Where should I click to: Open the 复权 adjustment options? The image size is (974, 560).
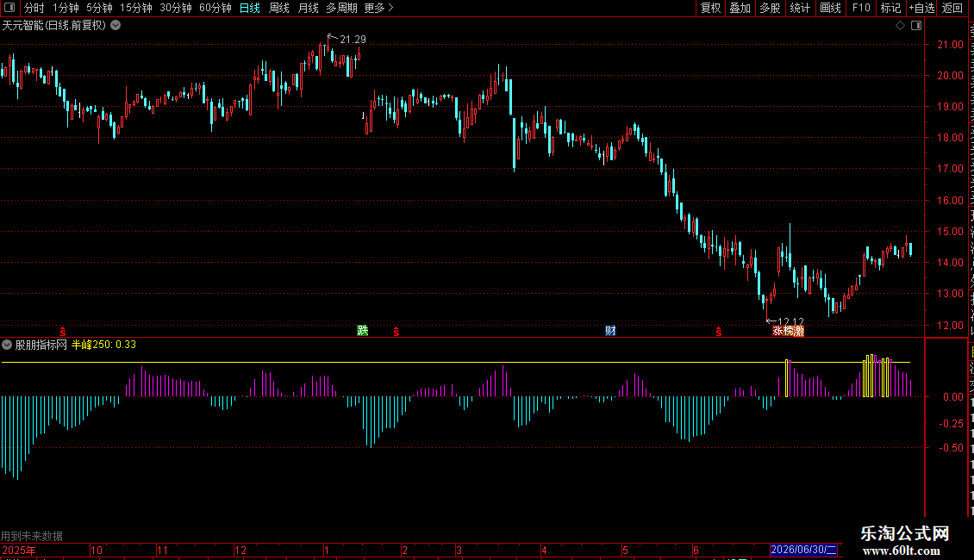pyautogui.click(x=710, y=8)
